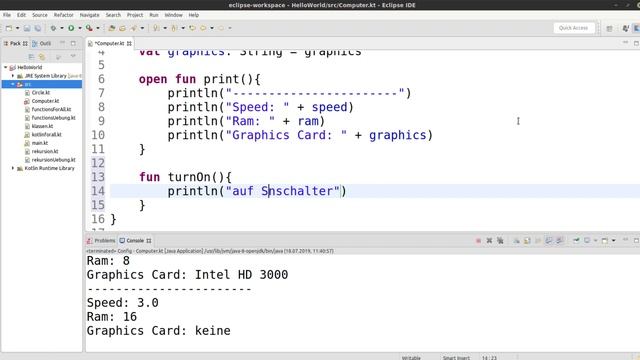This screenshot has height=360, width=640.
Task: Select the Console tab
Action: click(135, 241)
